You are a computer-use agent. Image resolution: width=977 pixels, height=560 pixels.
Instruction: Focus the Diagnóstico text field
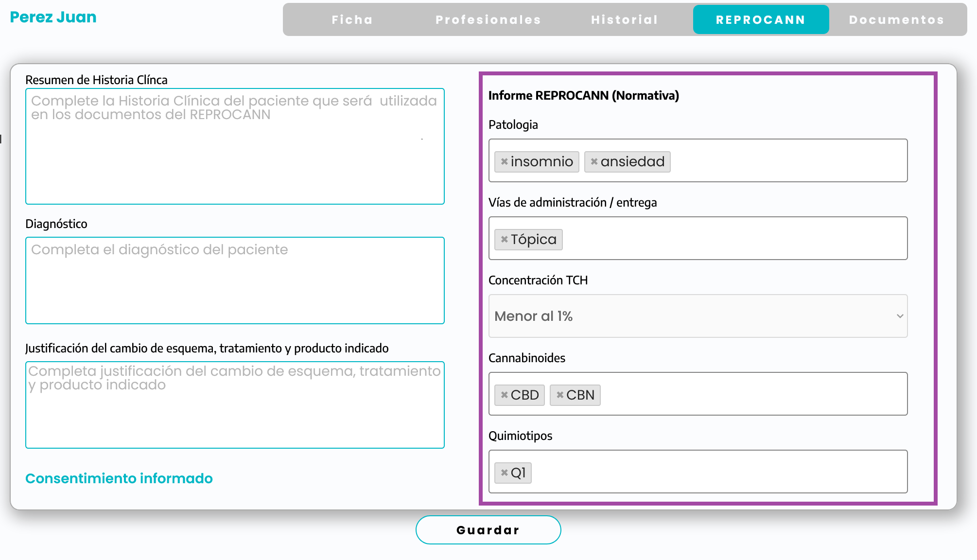[x=235, y=287]
